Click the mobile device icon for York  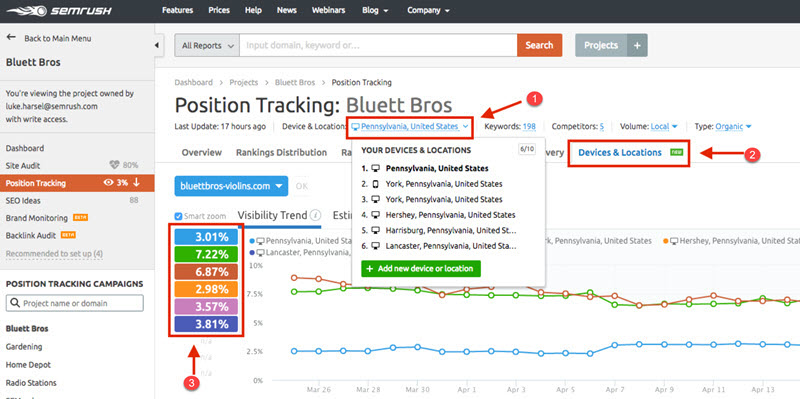(376, 184)
